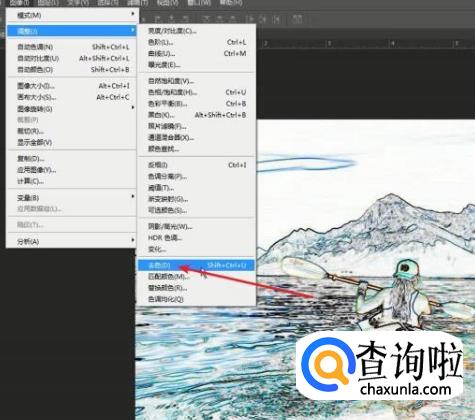Open 自然饱和度(V)... adjustment

click(197, 81)
